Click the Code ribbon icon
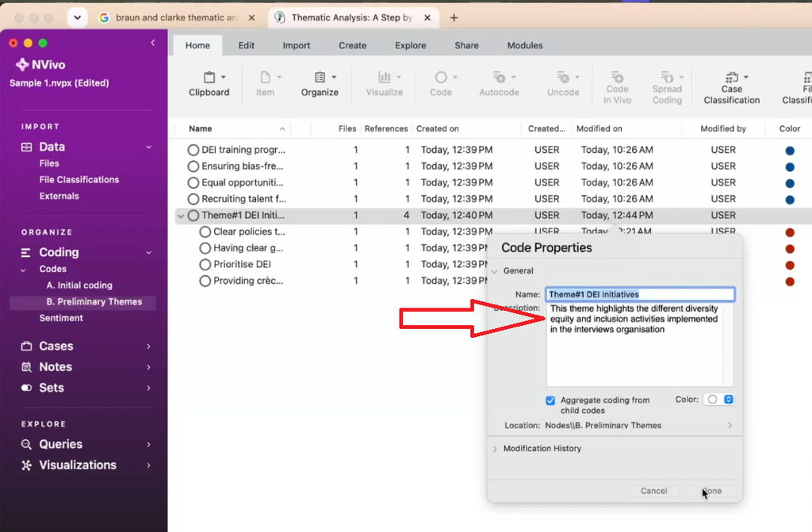Screen dimensions: 812x532 tap(441, 78)
